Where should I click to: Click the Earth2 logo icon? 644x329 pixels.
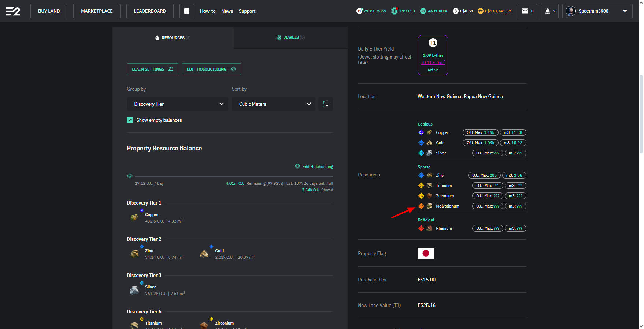coord(13,11)
